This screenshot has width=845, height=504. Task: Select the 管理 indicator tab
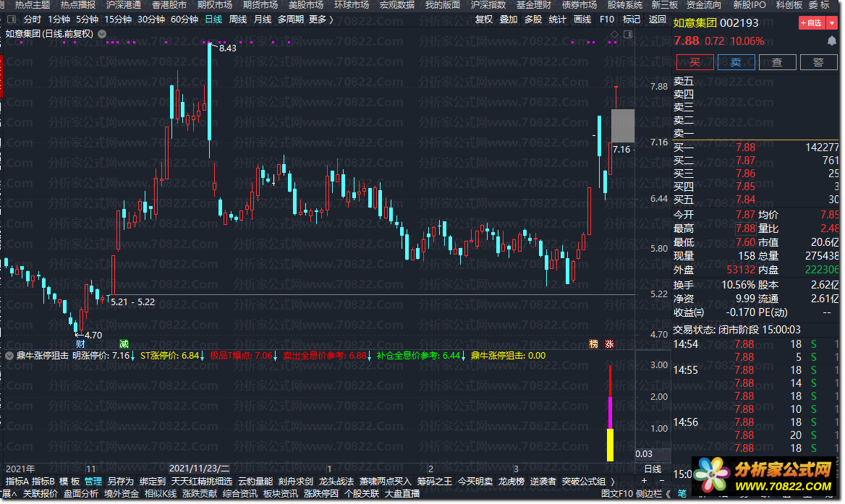[x=93, y=482]
